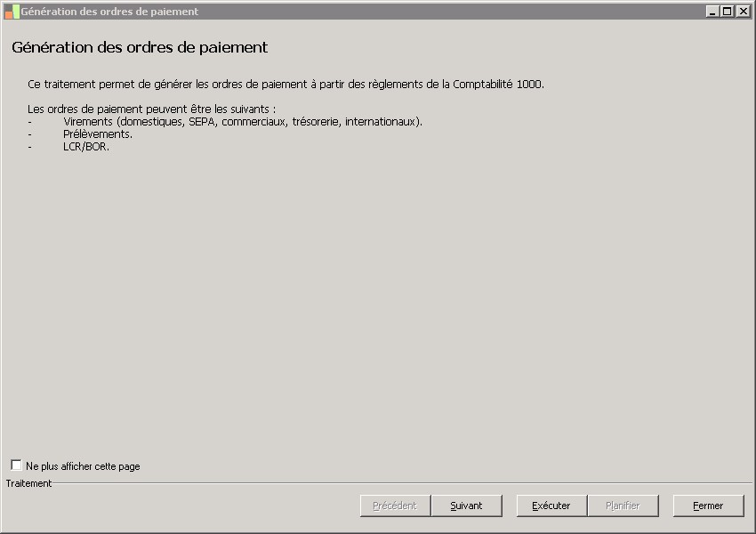Click the LCR/BOR bullet line
756x534 pixels.
[86, 147]
